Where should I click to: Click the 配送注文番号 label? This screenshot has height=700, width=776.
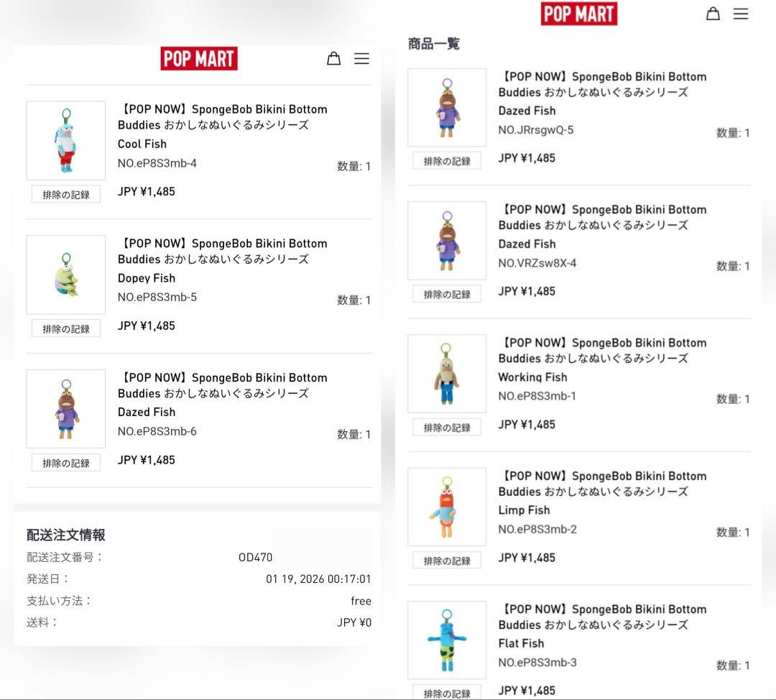coord(65,558)
